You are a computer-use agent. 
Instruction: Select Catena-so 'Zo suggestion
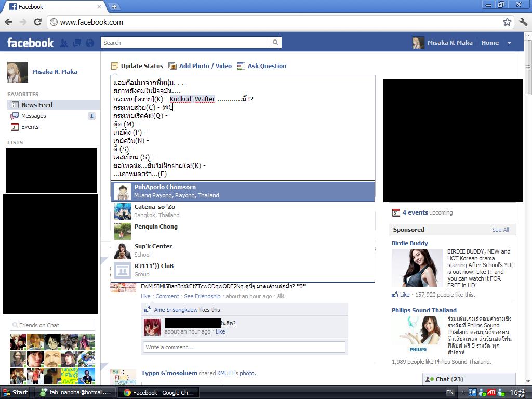coord(243,211)
